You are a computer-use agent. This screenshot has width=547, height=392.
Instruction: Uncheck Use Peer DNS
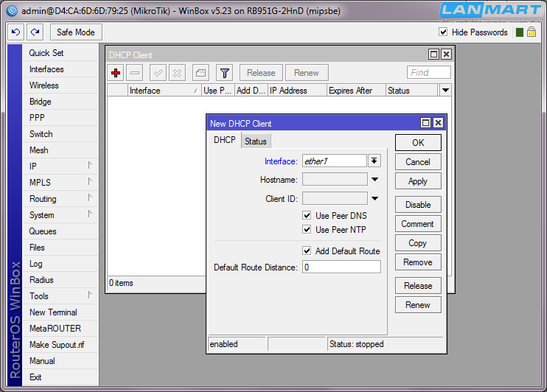pyautogui.click(x=307, y=216)
